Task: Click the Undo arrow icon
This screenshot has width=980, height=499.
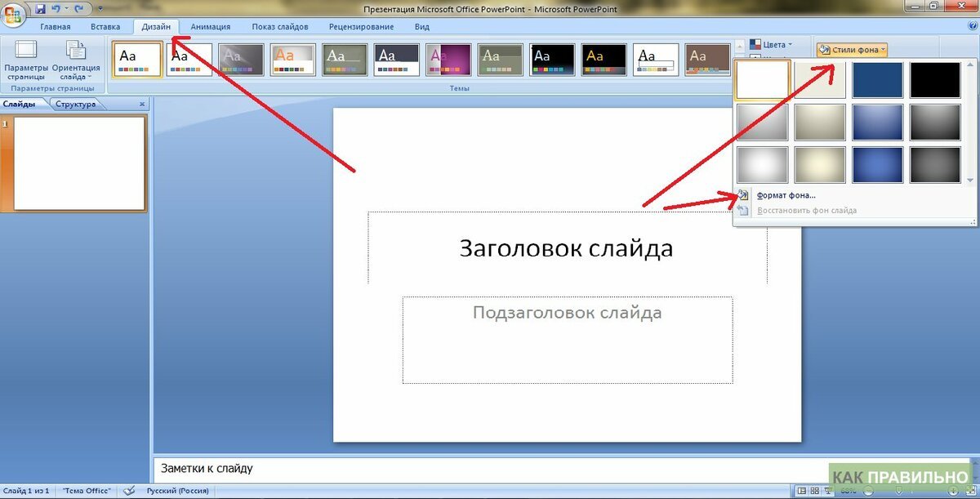Action: point(56,7)
